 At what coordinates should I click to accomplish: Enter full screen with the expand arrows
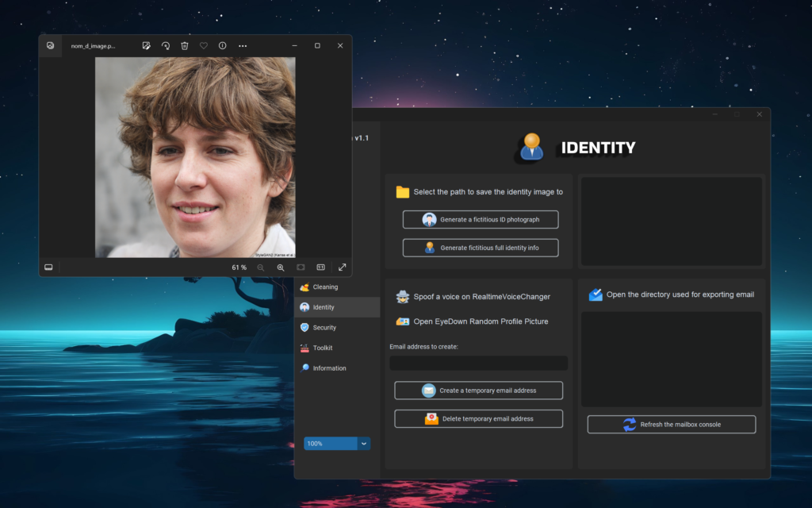343,267
